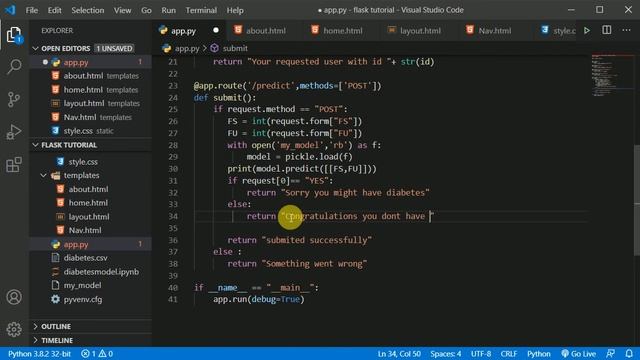640x360 pixels.
Task: Open the View menu
Action: click(x=122, y=10)
